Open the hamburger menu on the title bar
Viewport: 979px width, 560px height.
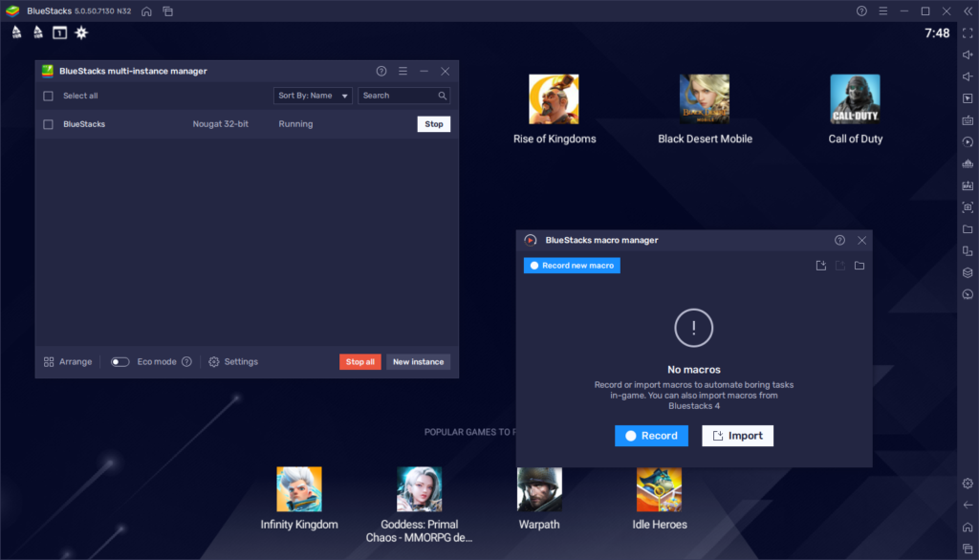tap(881, 11)
